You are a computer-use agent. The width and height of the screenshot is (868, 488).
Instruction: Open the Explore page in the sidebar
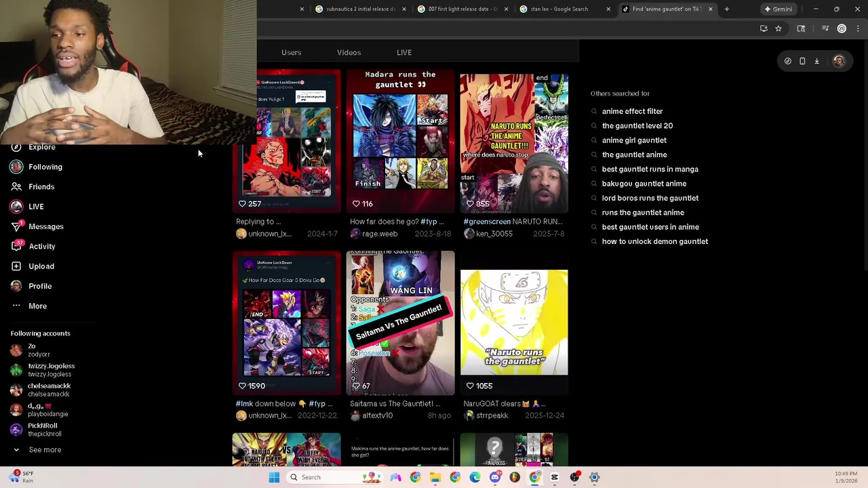click(x=33, y=147)
